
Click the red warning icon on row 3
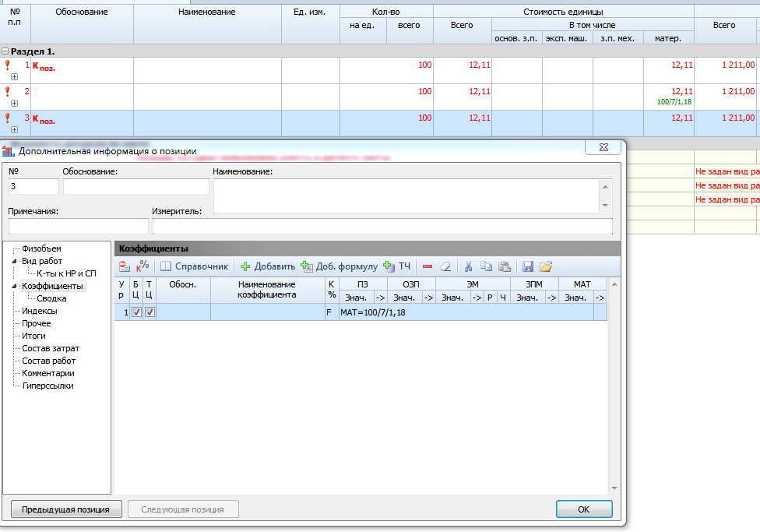pyautogui.click(x=7, y=118)
